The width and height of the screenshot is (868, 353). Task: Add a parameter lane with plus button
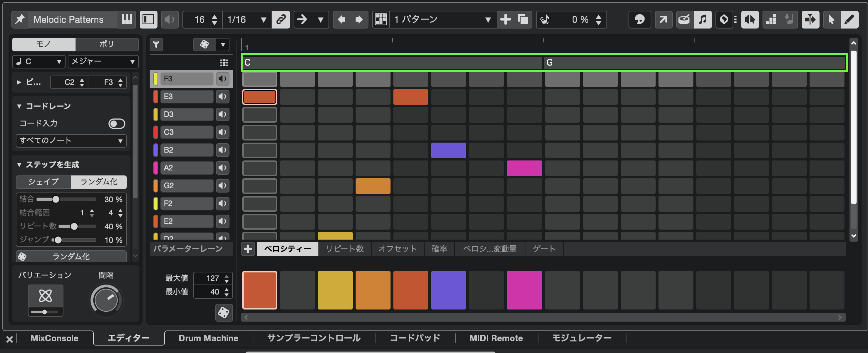click(x=248, y=249)
